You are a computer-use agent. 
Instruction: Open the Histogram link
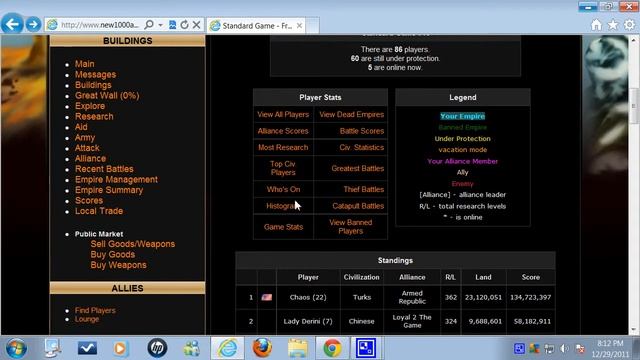pyautogui.click(x=283, y=206)
